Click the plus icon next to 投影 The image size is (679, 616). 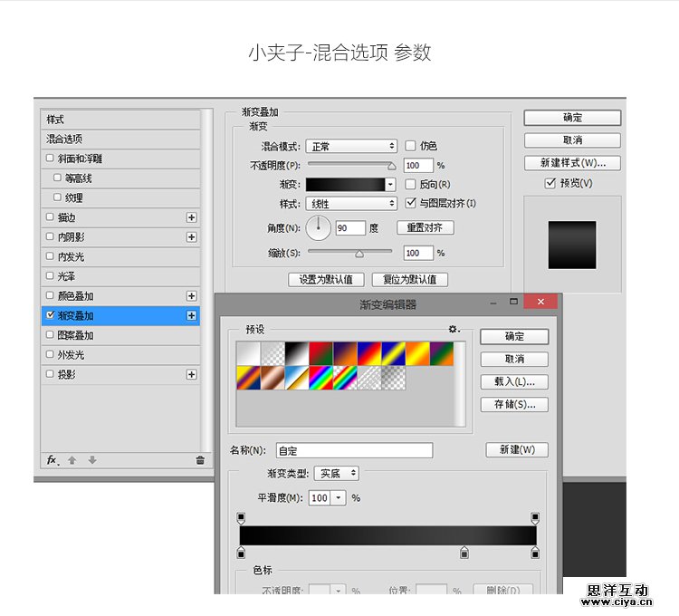pyautogui.click(x=191, y=374)
